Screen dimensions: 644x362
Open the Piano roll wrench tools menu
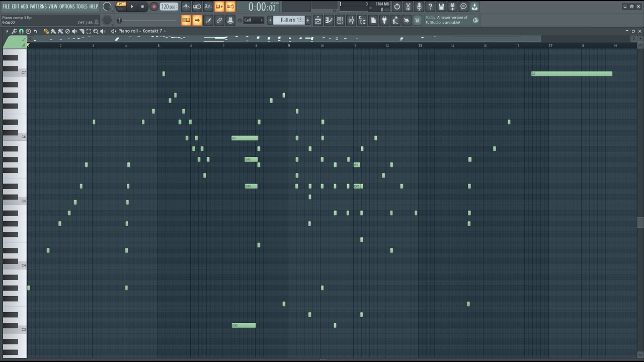click(14, 31)
